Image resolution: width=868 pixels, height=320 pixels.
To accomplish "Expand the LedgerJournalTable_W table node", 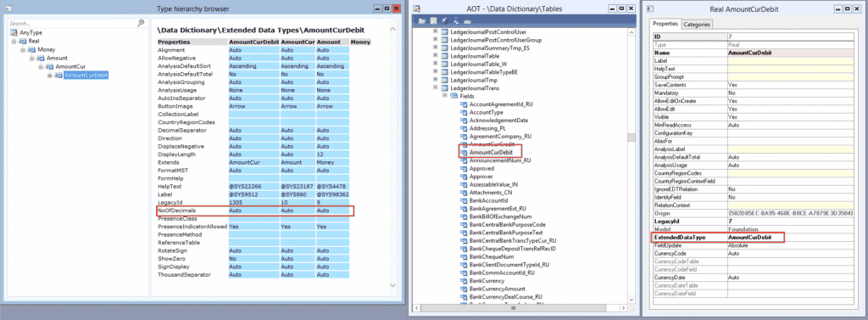I will click(x=436, y=64).
